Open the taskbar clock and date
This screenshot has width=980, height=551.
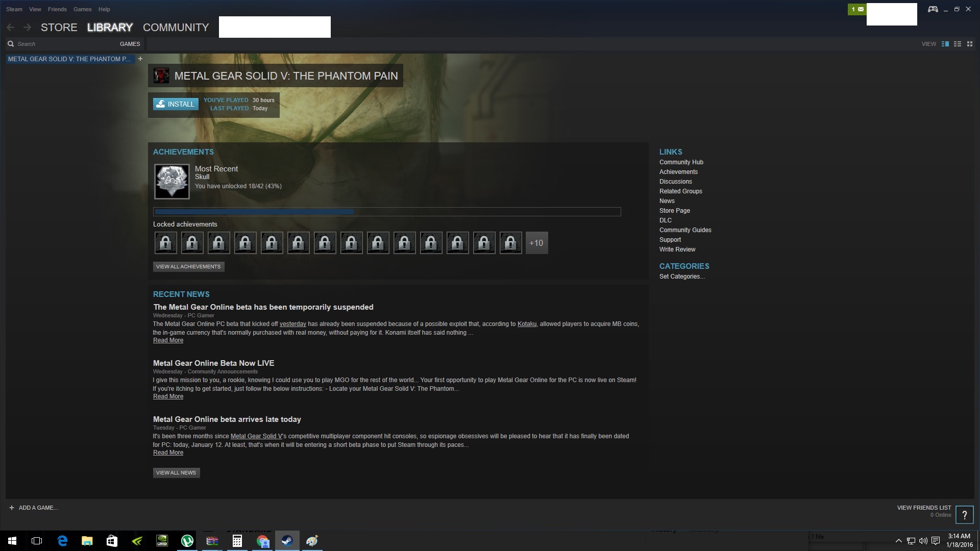(959, 541)
